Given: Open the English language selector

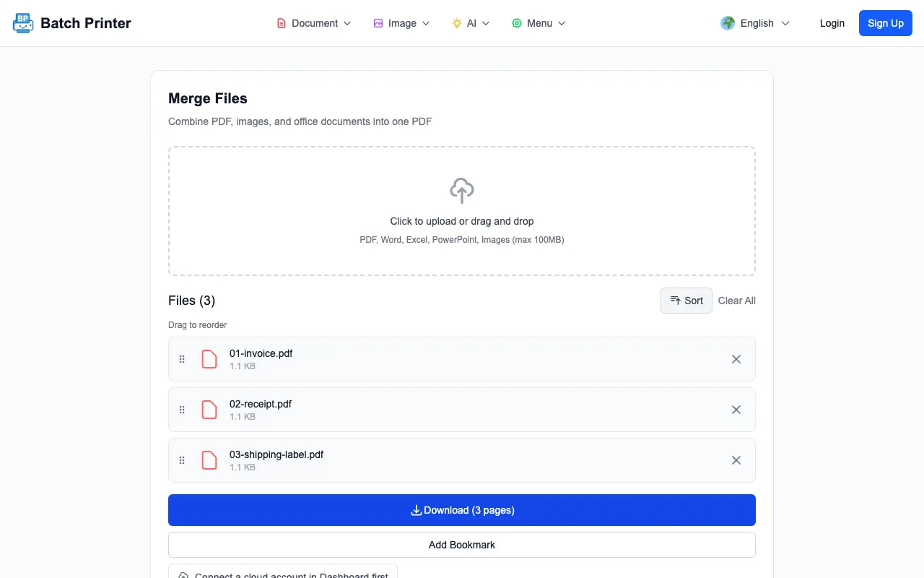Looking at the screenshot, I should (755, 23).
